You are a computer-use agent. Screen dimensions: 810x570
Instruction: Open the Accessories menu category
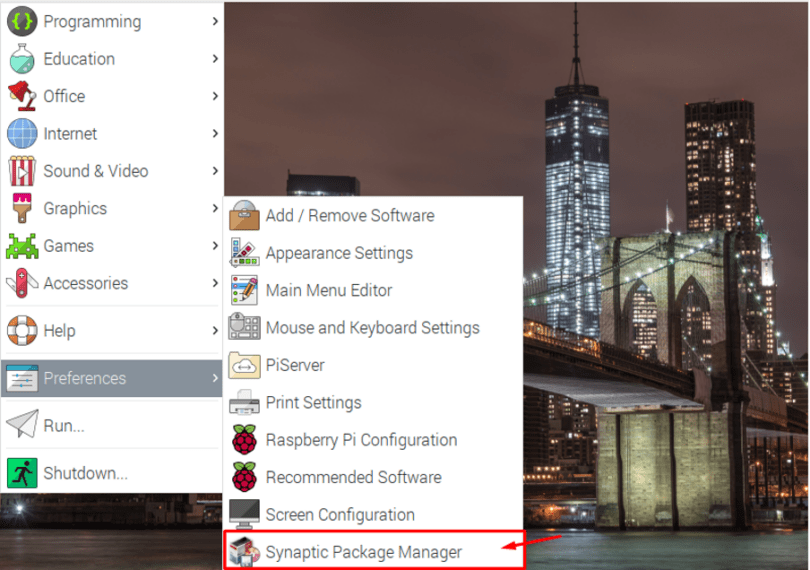pyautogui.click(x=112, y=283)
